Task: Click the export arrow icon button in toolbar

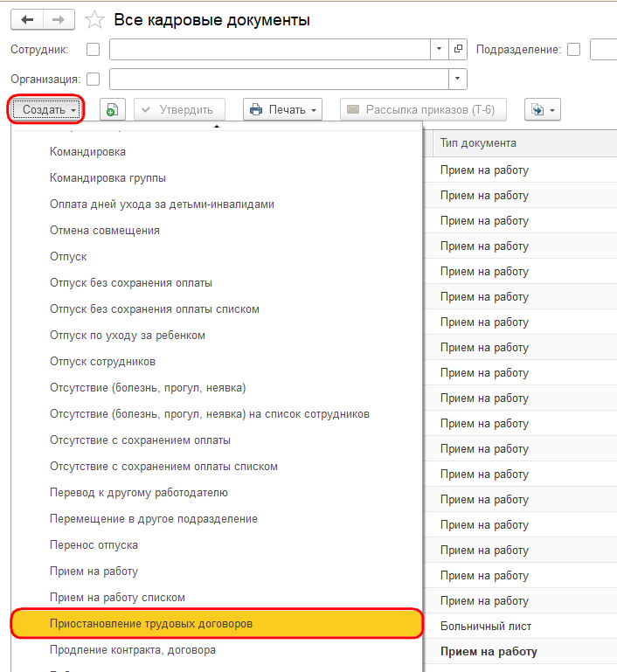Action: 543,110
